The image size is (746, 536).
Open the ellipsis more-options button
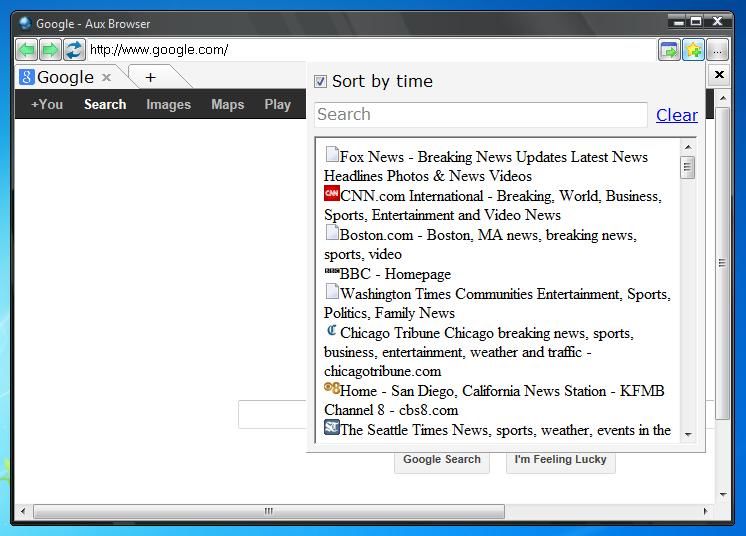pyautogui.click(x=717, y=50)
